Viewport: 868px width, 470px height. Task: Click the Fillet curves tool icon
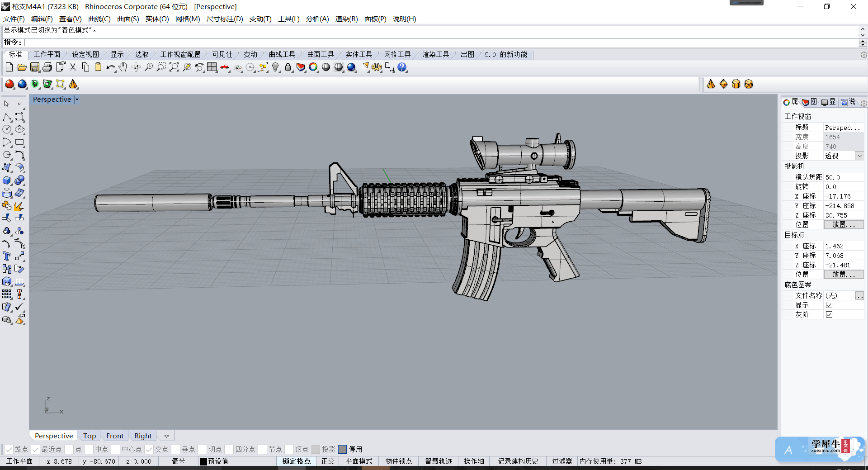(19, 155)
